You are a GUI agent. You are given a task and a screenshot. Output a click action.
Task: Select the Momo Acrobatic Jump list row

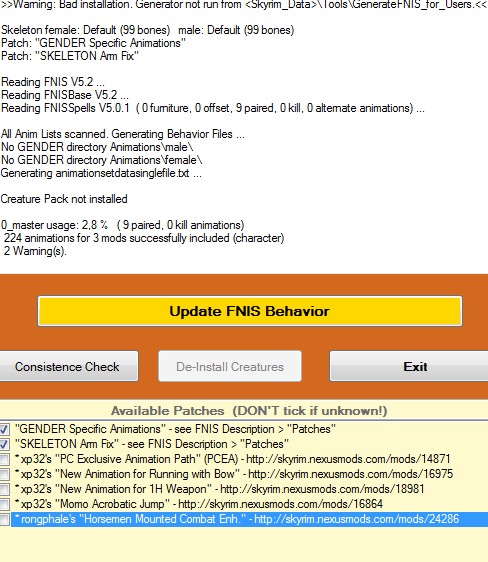tap(199, 504)
